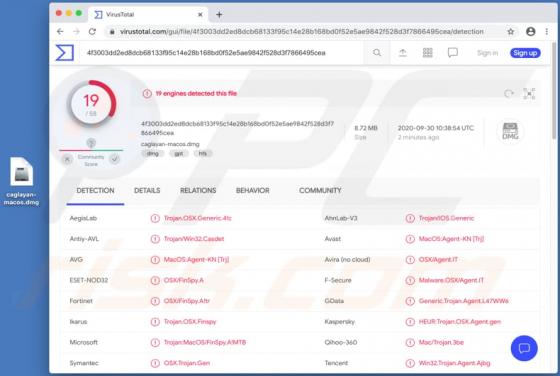Click the Sign in link
This screenshot has height=376, width=560.
(x=488, y=53)
